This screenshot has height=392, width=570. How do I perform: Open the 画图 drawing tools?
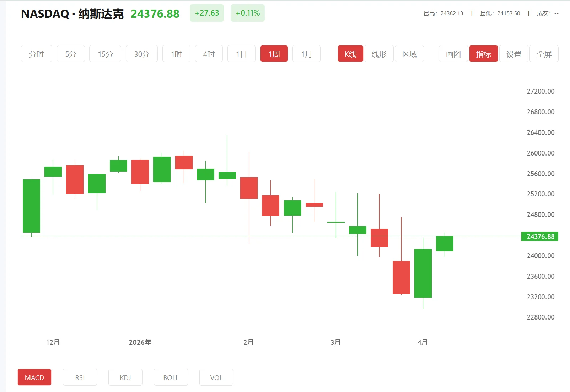453,54
